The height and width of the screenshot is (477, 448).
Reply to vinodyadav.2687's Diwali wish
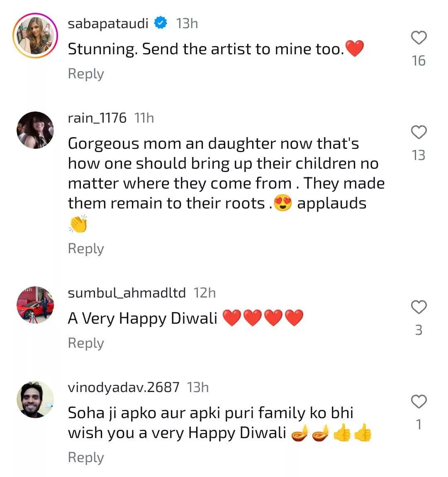(x=86, y=458)
